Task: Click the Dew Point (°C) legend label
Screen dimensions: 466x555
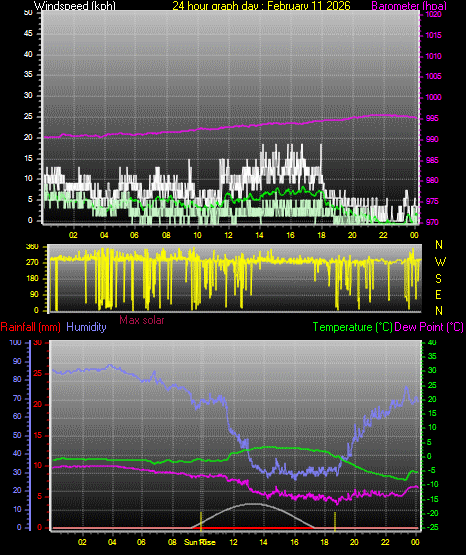Action: [x=429, y=327]
